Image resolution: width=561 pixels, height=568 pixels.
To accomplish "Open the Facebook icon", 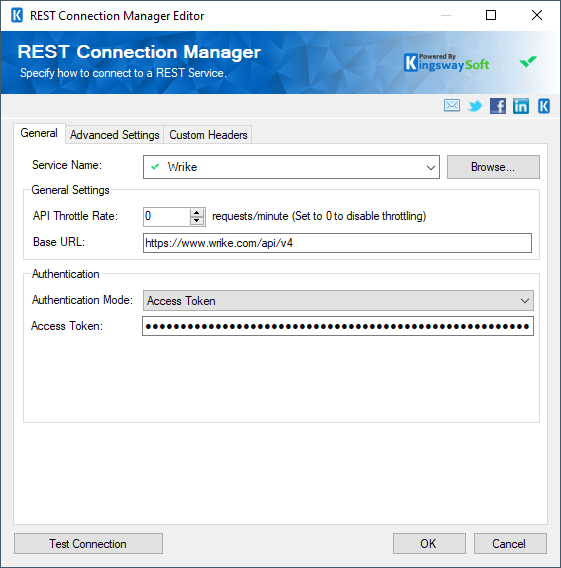I will (498, 106).
